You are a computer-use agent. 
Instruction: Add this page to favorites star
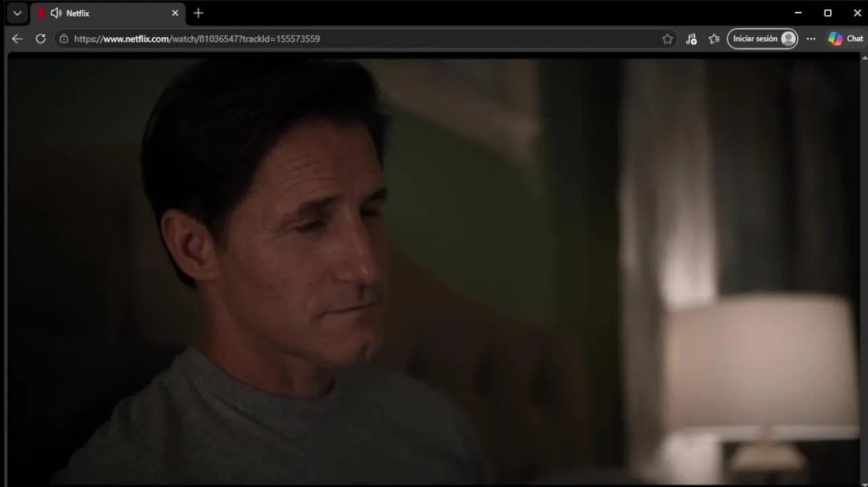point(667,39)
